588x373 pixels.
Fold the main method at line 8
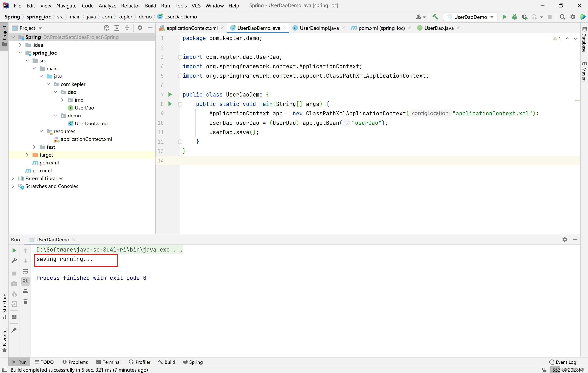coord(180,104)
